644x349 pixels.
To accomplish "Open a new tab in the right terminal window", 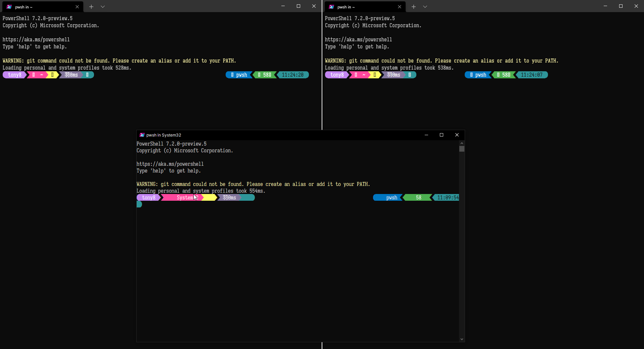I will [x=414, y=7].
